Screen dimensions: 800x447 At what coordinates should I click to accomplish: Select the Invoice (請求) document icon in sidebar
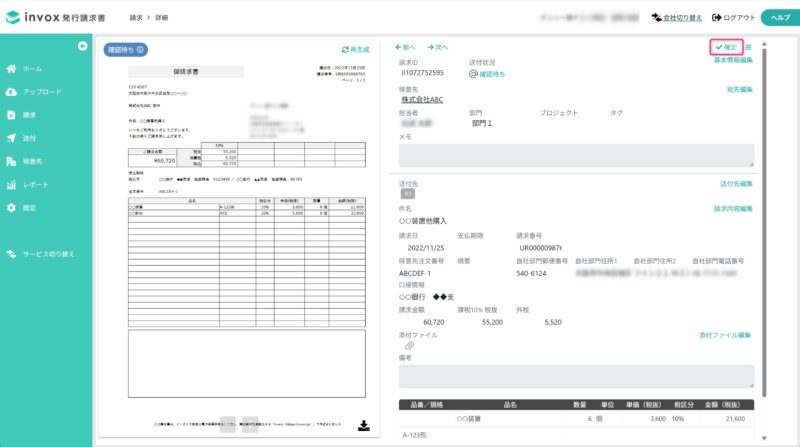[11, 115]
